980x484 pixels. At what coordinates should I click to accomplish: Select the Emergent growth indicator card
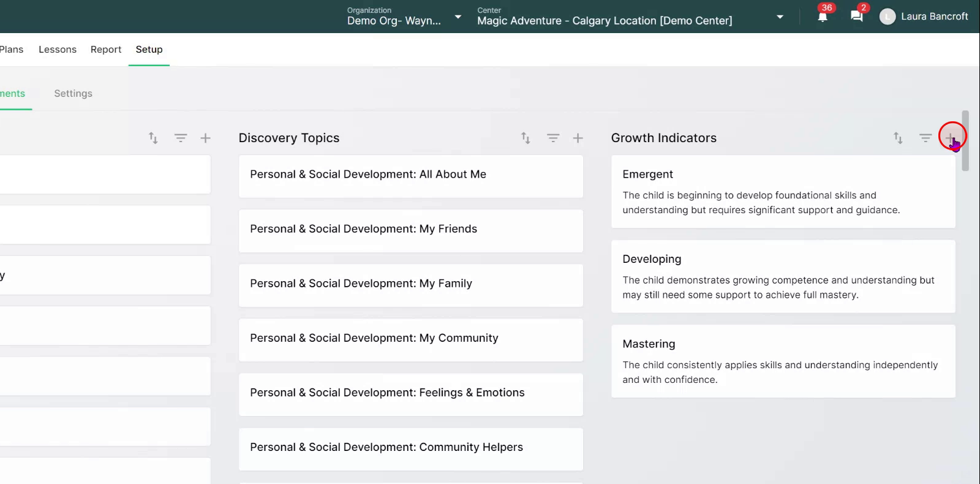click(x=783, y=191)
